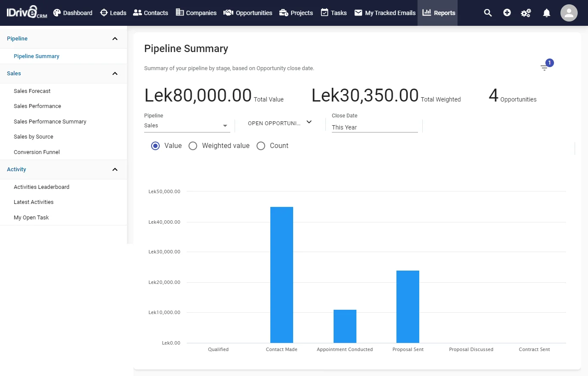Open the Pipeline dropdown showing Sales
Viewport: 588px width, 376px height.
187,126
